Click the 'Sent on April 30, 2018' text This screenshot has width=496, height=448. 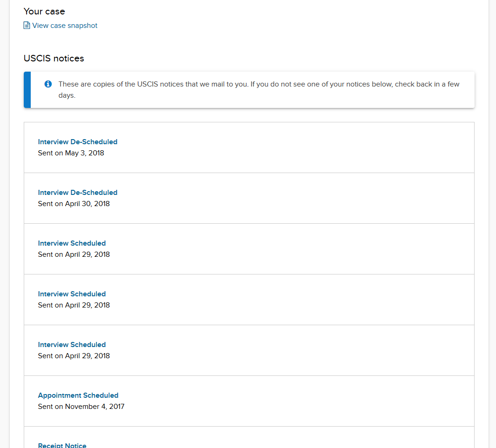click(x=74, y=204)
